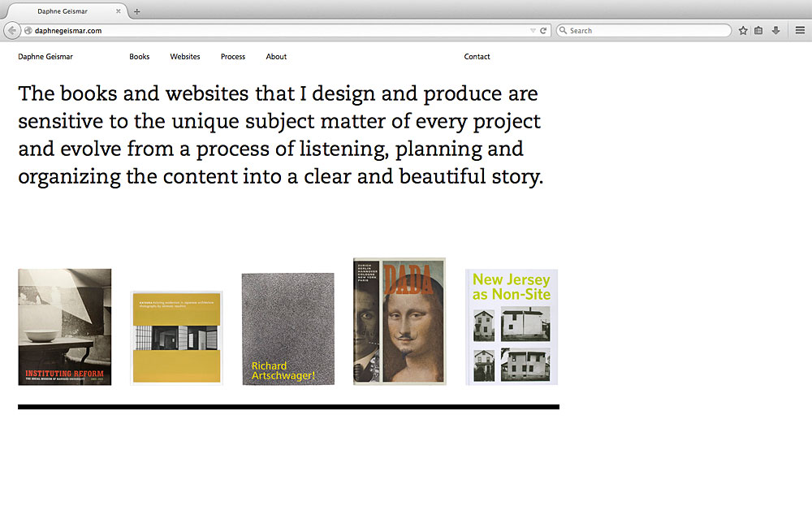Reload the page with the refresh icon

(543, 31)
